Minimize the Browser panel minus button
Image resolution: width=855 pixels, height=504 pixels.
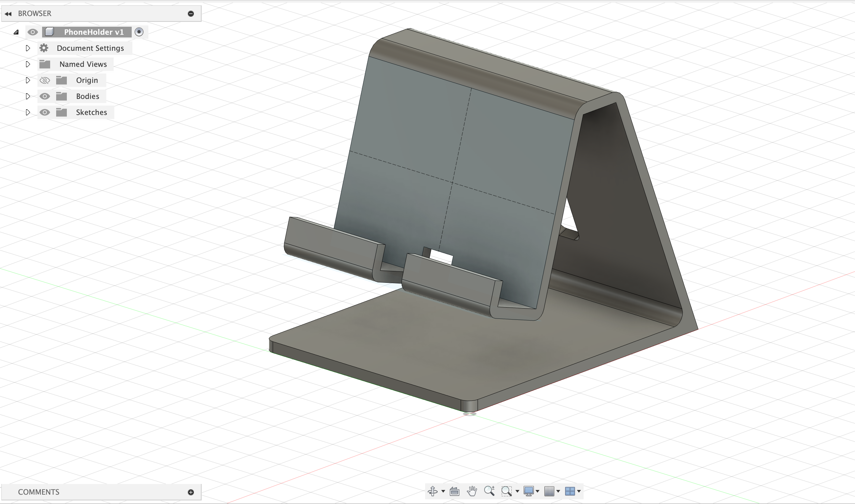[191, 14]
